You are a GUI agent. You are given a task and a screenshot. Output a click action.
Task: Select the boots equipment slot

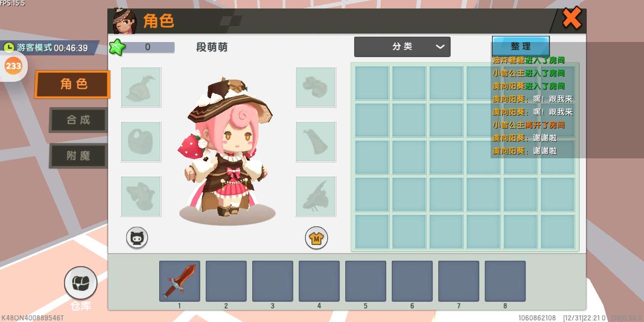tap(315, 87)
